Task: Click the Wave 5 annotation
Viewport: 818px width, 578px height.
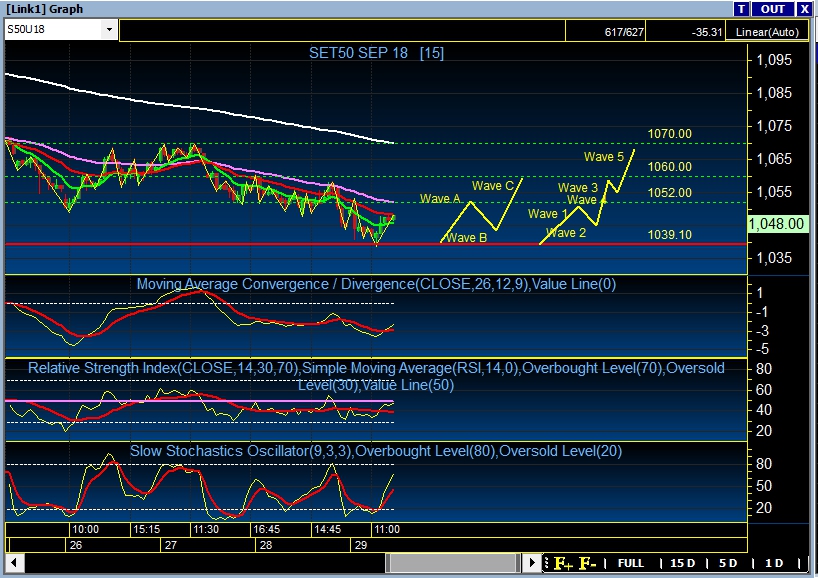Action: click(x=604, y=157)
